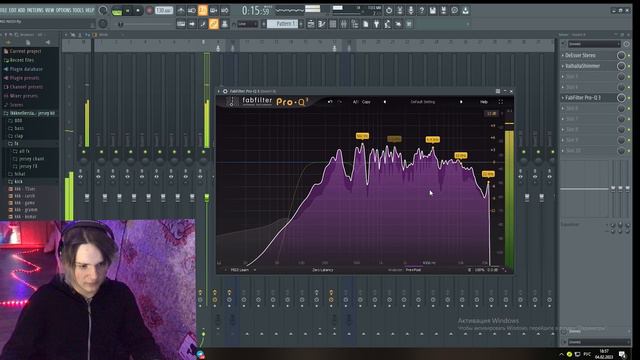
Task: Open FabFilter Pro-Q 3 slot arrow menu
Action: (x=563, y=98)
